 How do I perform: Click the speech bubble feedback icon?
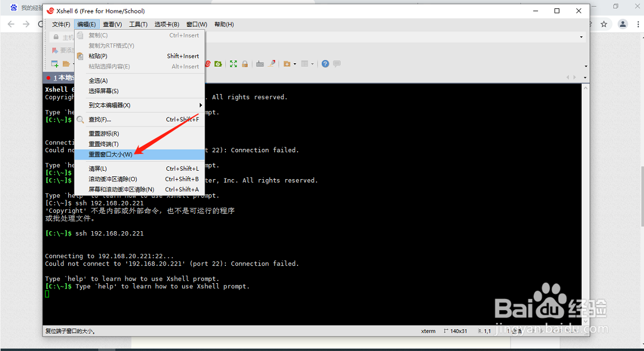pyautogui.click(x=337, y=64)
